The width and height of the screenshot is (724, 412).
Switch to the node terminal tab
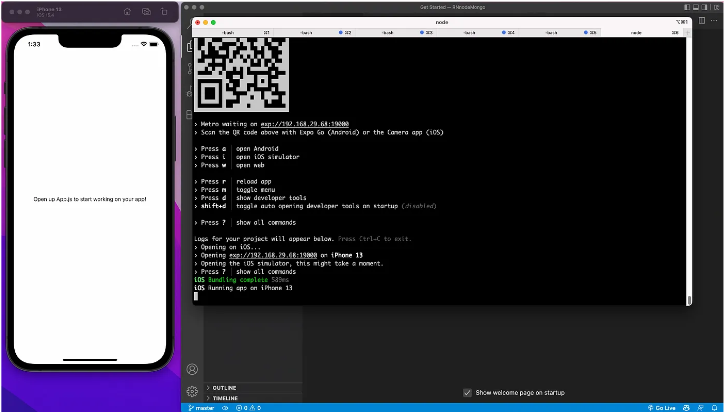(637, 32)
